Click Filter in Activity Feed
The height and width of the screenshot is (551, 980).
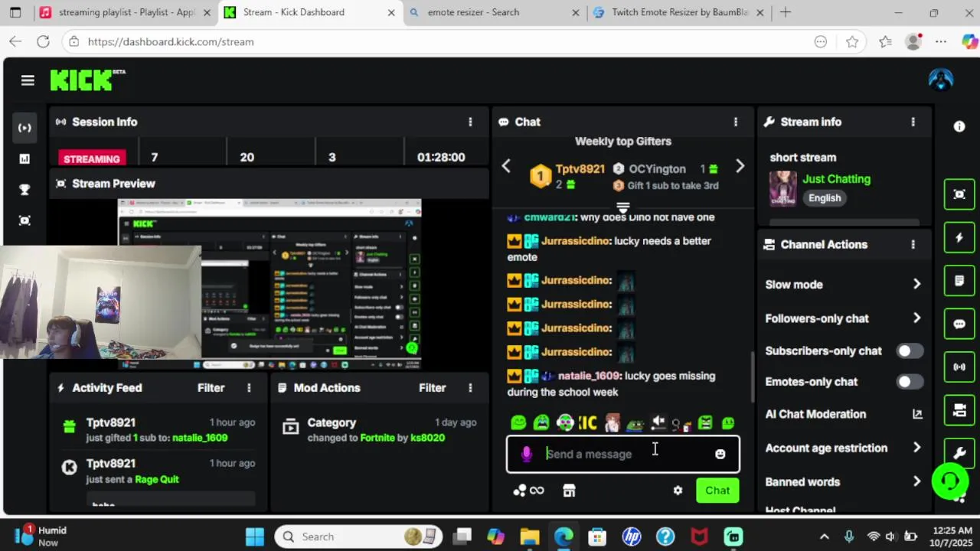coord(211,388)
